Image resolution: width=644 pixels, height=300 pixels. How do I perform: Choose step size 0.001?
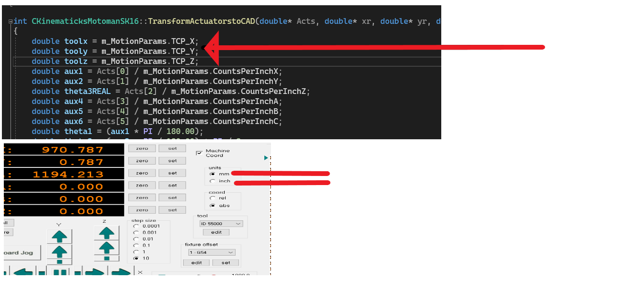[x=136, y=233]
